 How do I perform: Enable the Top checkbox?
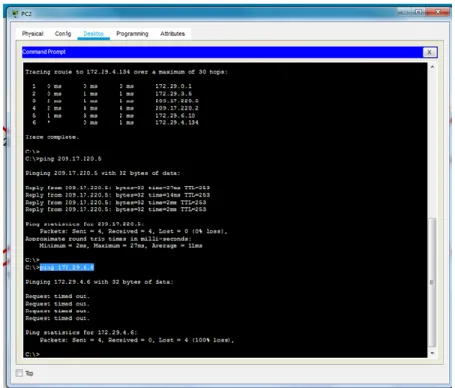[19, 373]
